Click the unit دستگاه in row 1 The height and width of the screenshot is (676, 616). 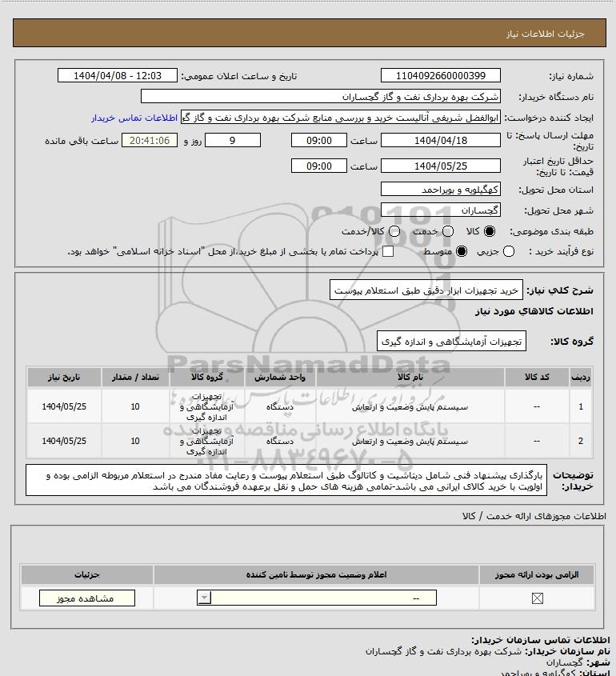(280, 406)
